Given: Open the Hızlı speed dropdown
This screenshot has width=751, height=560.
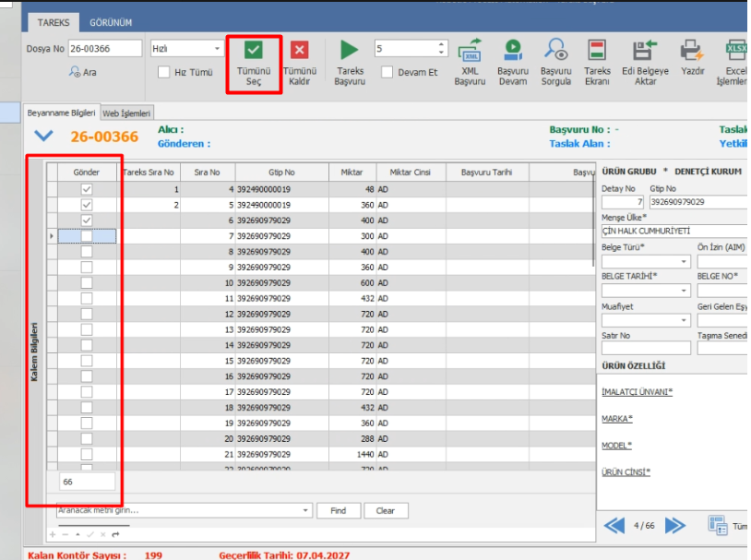Looking at the screenshot, I should pyautogui.click(x=218, y=48).
